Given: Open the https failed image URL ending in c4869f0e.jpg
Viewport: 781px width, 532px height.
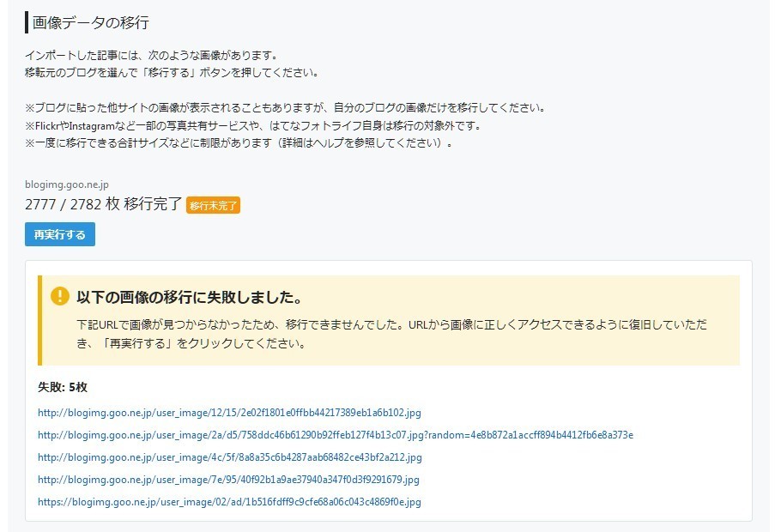Looking at the screenshot, I should pos(229,502).
